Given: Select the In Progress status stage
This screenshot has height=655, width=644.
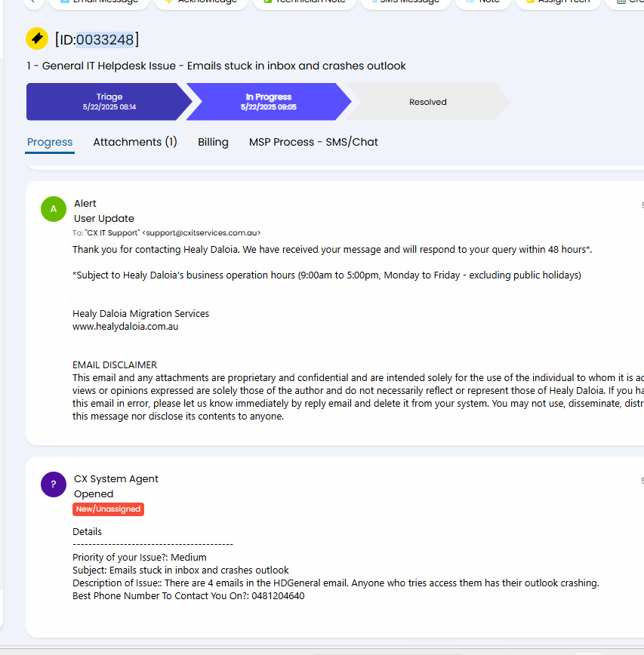Looking at the screenshot, I should tap(268, 102).
